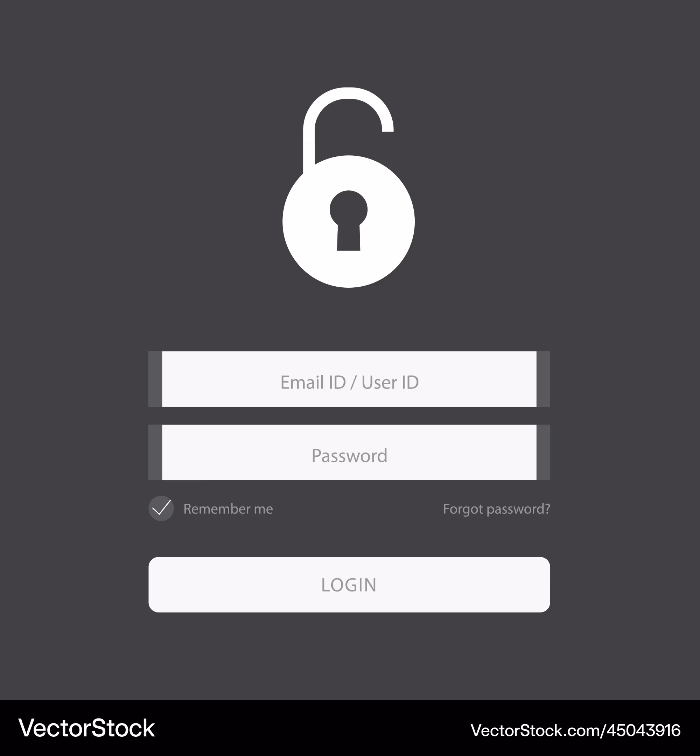Focus the Email ID / User ID field
700x756 pixels.
[349, 379]
